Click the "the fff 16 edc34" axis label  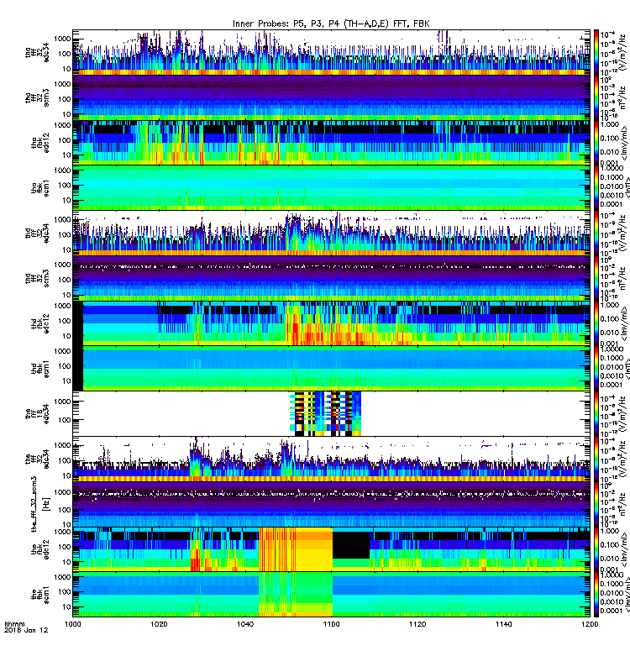click(37, 413)
